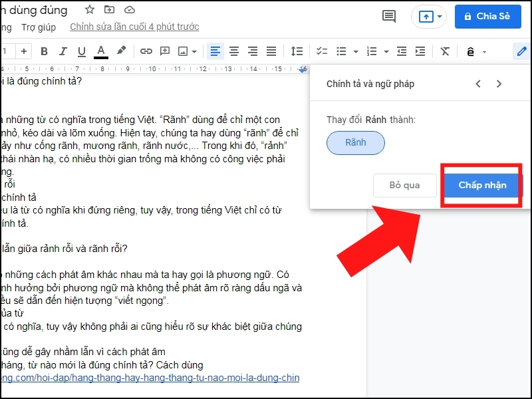Open the hang-thang URL hyperlink
The width and height of the screenshot is (532, 399).
click(150, 378)
